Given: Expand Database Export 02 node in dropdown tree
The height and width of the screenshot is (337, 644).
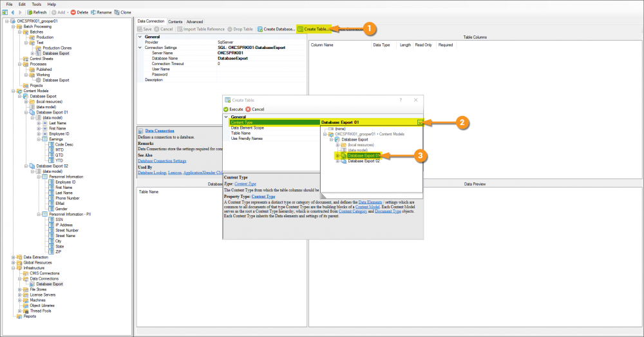Looking at the screenshot, I should click(337, 161).
